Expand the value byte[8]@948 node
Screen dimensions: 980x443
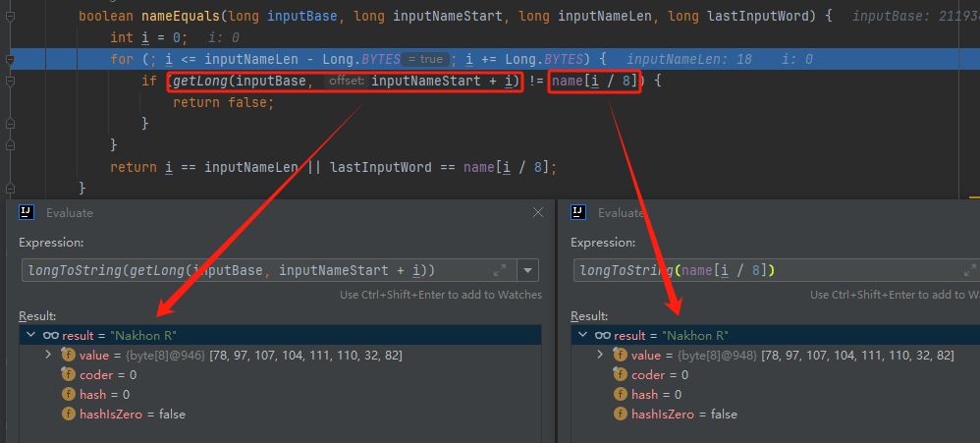tap(601, 355)
